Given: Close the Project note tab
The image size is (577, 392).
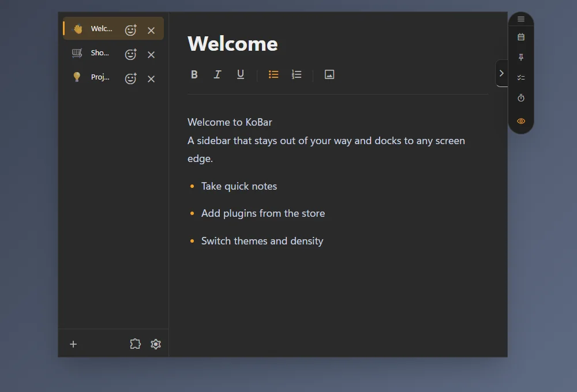Looking at the screenshot, I should pos(151,79).
